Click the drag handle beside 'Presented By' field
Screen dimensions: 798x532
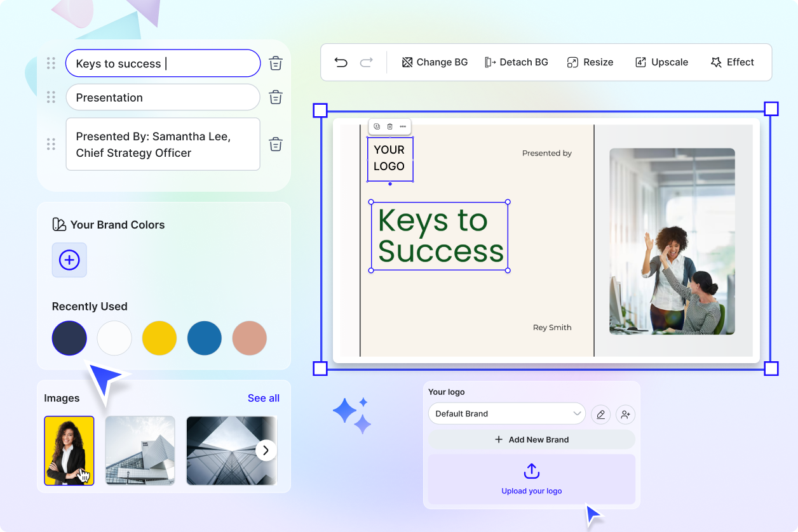point(51,144)
